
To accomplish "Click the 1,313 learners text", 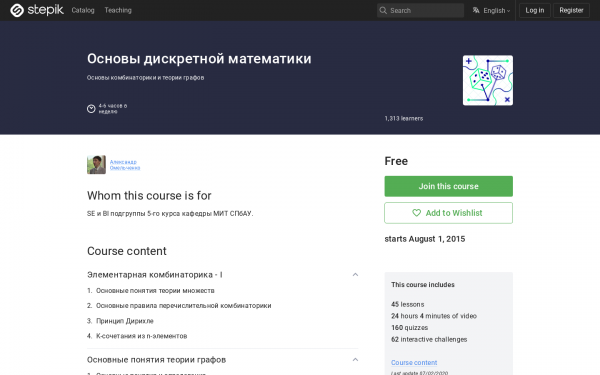I will 404,119.
